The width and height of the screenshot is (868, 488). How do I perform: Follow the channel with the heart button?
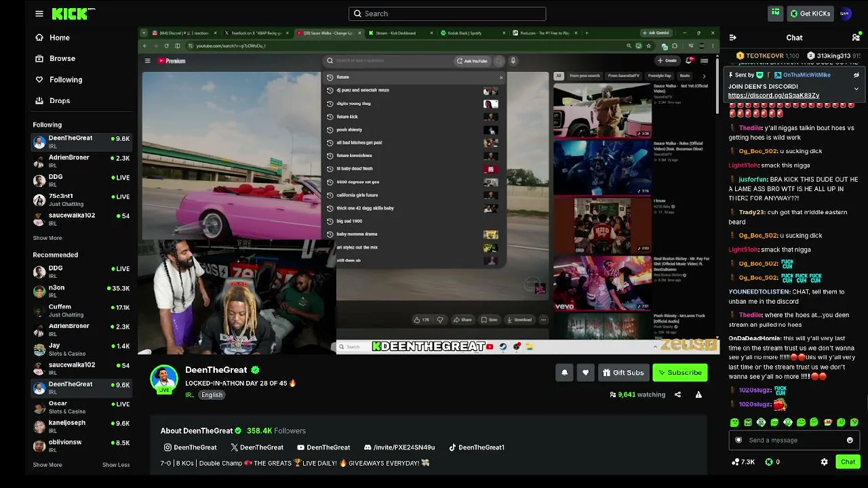click(586, 373)
